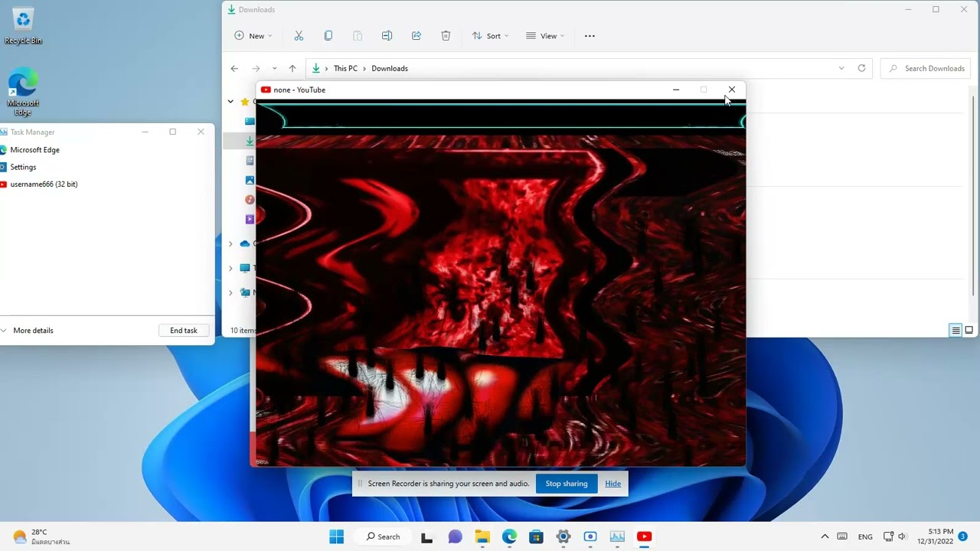Open the notification count badge
The height and width of the screenshot is (551, 980).
point(962,536)
